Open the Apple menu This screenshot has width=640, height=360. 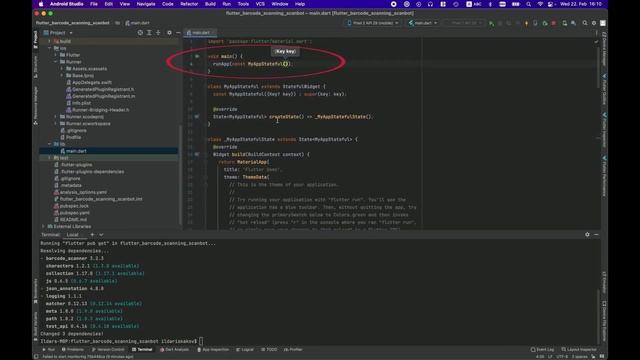(x=41, y=4)
